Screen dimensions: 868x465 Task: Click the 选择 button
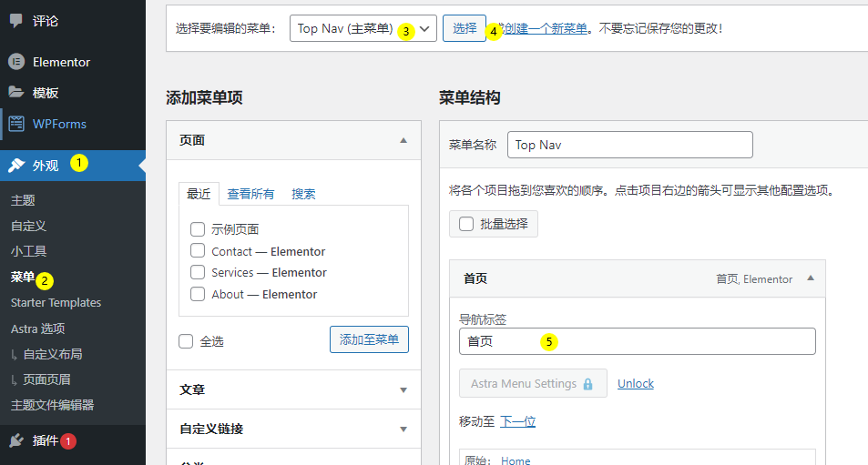pos(465,28)
